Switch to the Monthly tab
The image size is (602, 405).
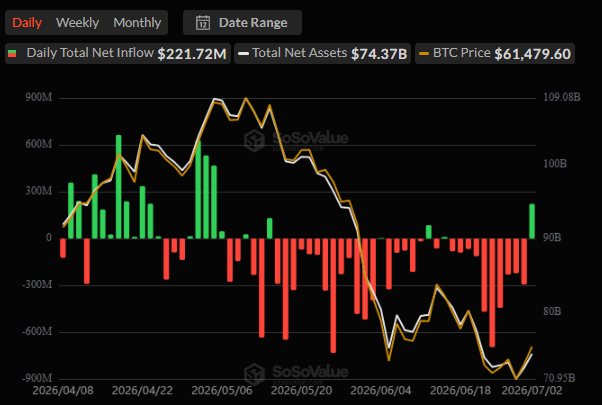tap(137, 23)
